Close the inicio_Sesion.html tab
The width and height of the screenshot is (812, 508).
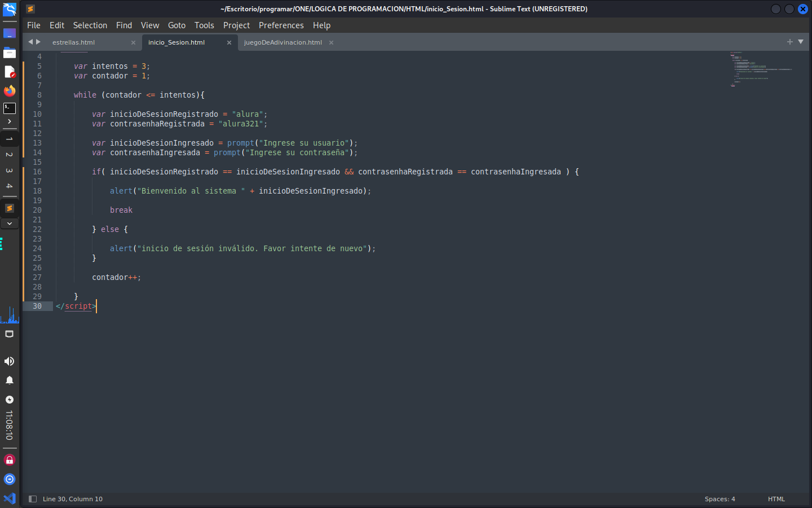(229, 43)
